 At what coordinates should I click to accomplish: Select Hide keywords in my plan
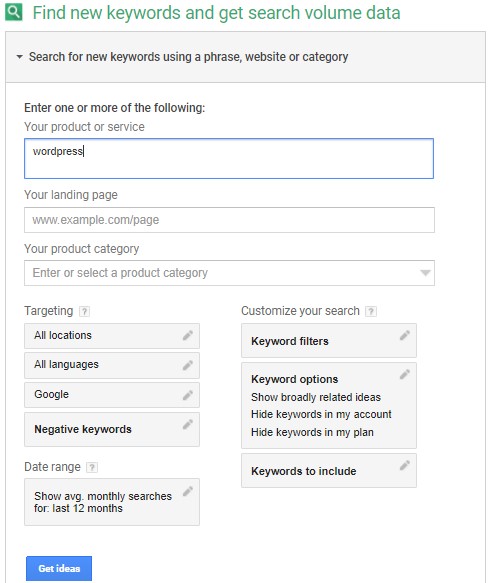pyautogui.click(x=312, y=432)
